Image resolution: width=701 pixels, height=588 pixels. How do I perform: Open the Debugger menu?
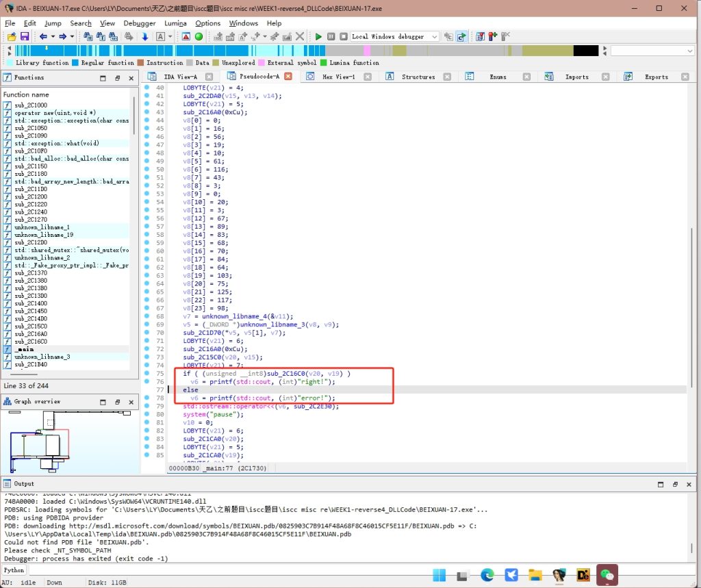[x=140, y=23]
